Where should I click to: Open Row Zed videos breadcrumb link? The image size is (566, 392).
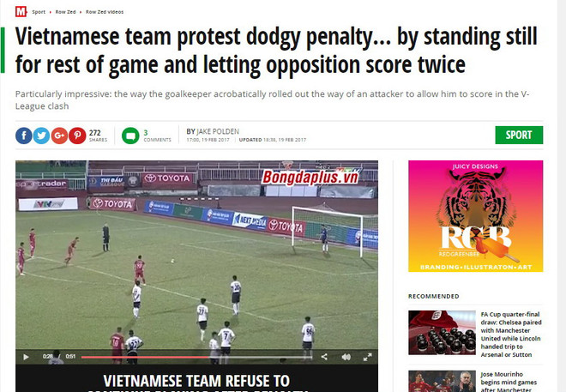coord(105,12)
